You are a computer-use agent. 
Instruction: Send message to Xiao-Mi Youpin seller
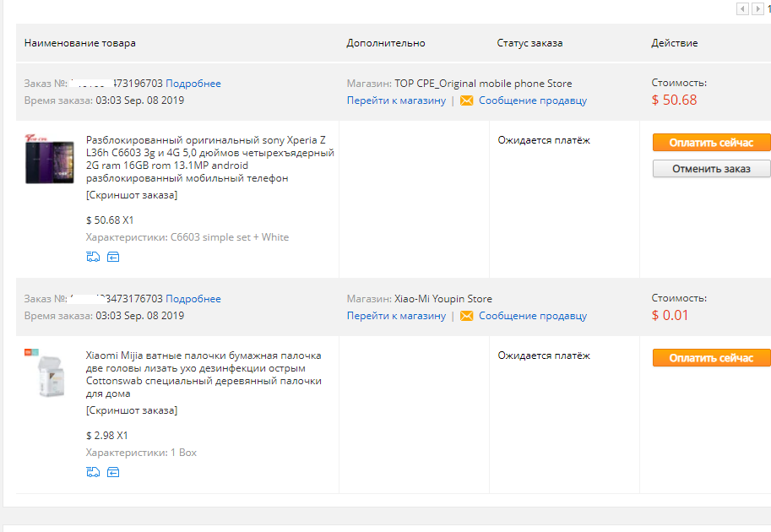(533, 316)
